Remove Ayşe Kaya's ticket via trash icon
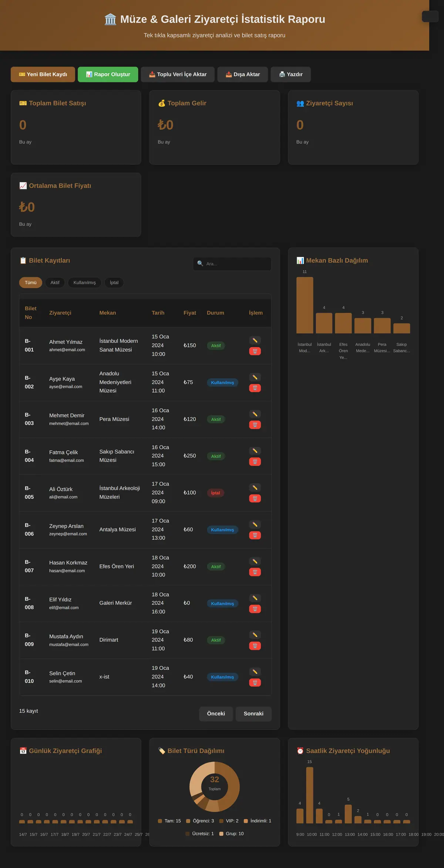 click(255, 388)
